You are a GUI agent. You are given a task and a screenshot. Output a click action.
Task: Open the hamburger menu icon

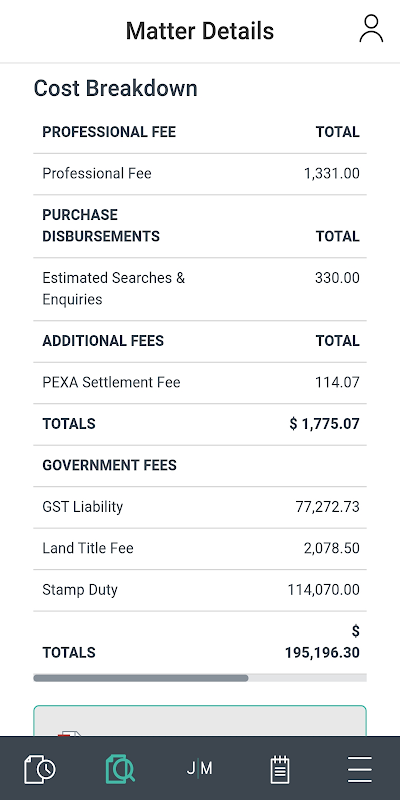pyautogui.click(x=360, y=769)
